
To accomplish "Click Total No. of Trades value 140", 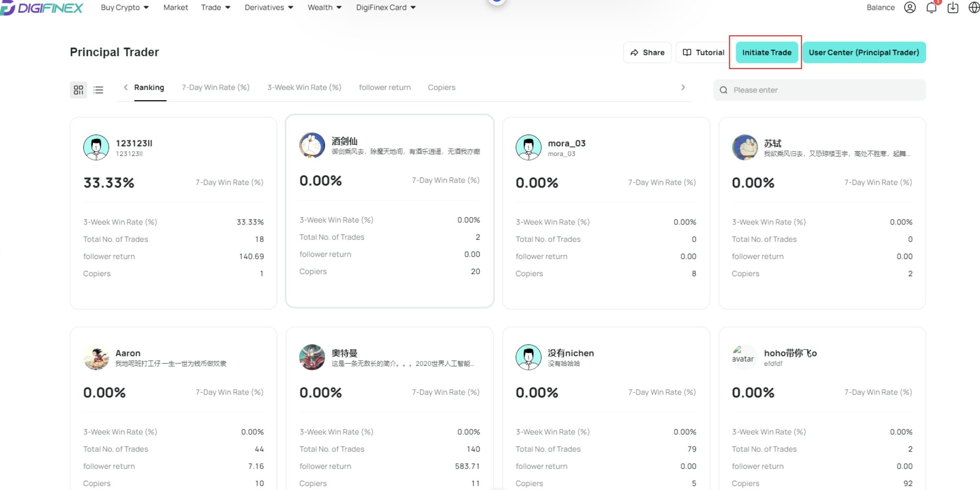I will tap(473, 449).
